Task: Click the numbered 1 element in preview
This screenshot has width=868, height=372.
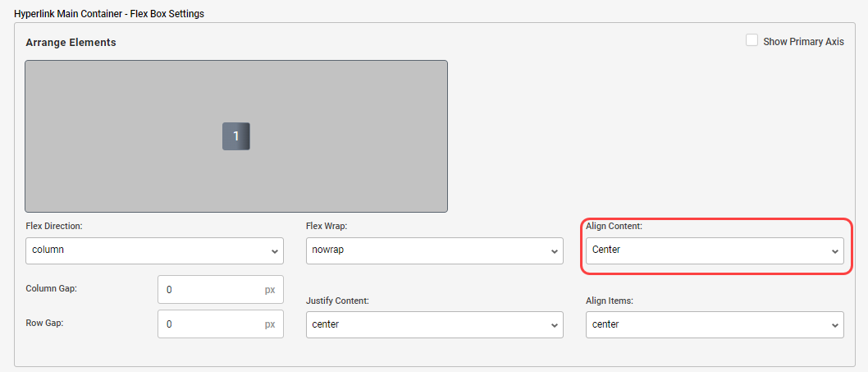Action: (x=235, y=136)
